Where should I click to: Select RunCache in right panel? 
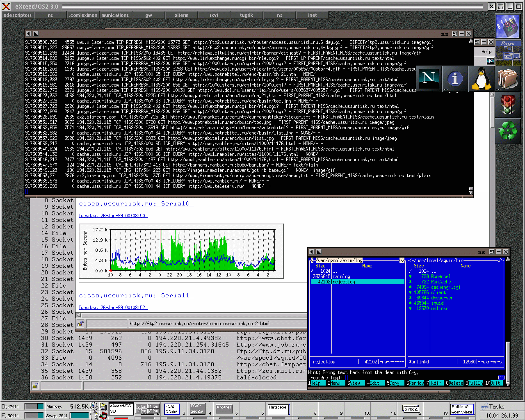pyautogui.click(x=455, y=282)
